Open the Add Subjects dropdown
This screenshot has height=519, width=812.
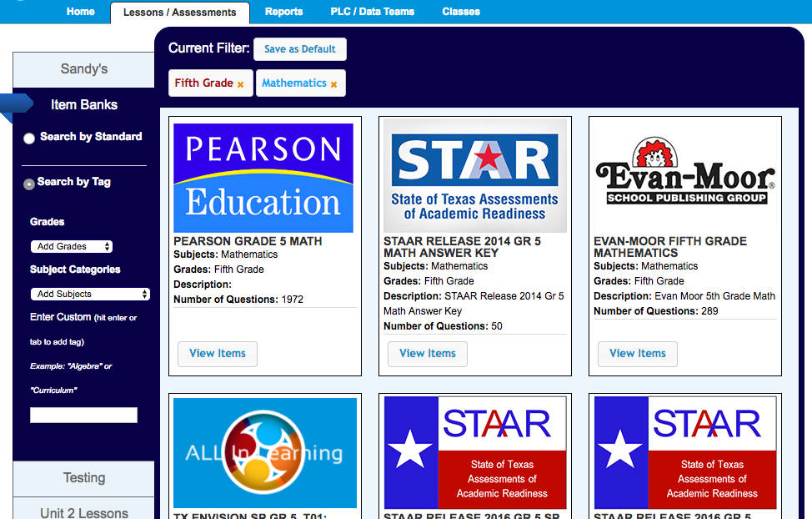point(90,294)
